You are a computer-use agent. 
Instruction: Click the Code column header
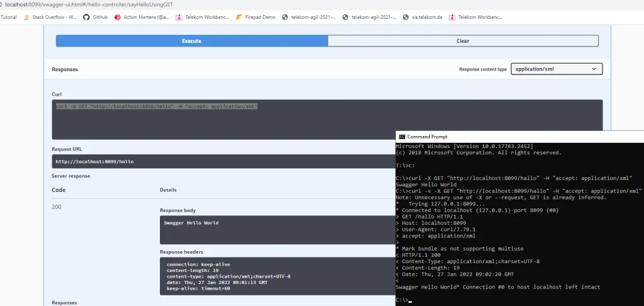tap(59, 190)
